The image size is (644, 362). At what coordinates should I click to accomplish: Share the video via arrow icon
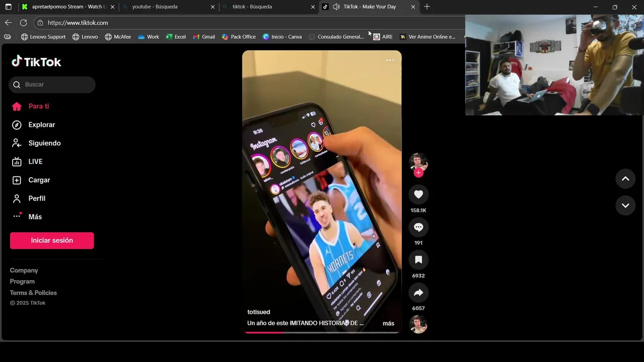point(418,293)
